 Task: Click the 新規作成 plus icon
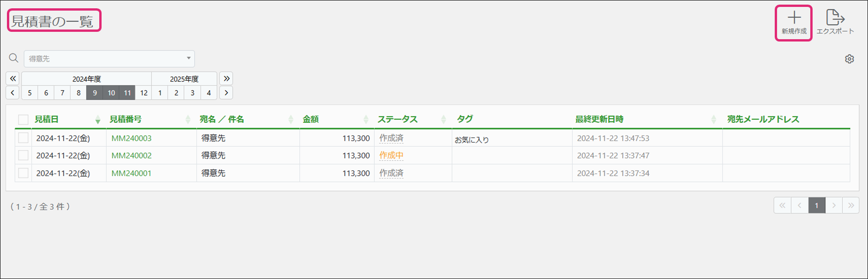[794, 18]
